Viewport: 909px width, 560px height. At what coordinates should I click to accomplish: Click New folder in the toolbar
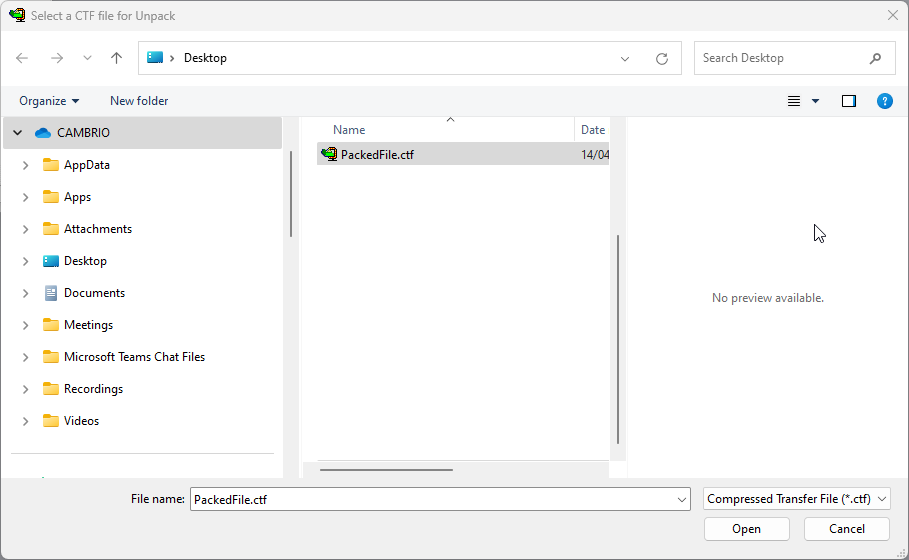tap(139, 101)
